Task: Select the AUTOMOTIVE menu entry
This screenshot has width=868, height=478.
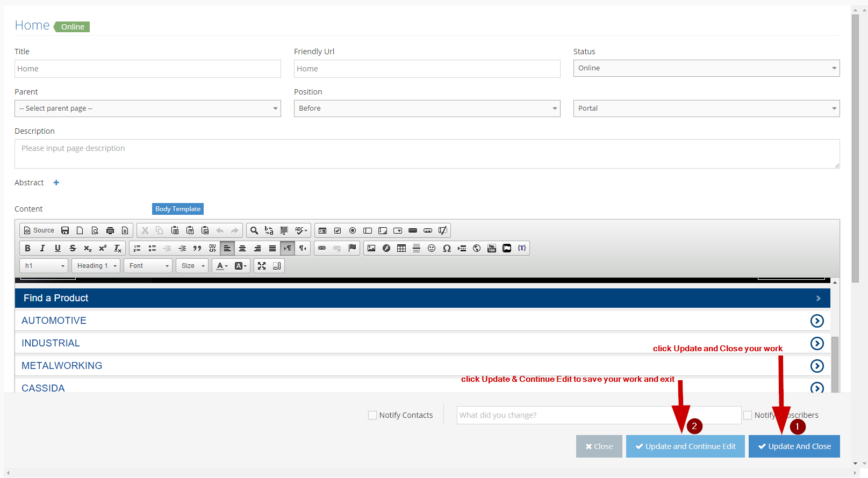Action: [x=54, y=321]
